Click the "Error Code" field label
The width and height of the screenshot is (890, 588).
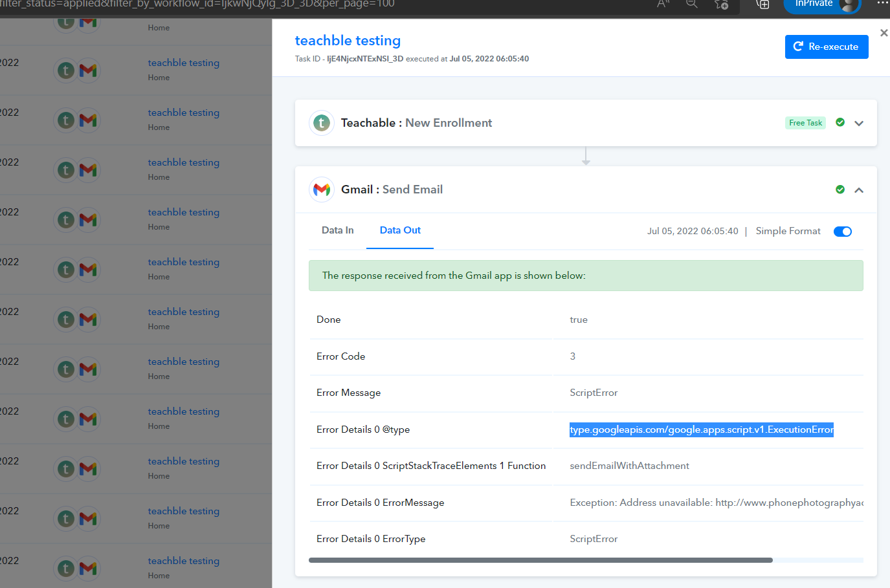(340, 356)
